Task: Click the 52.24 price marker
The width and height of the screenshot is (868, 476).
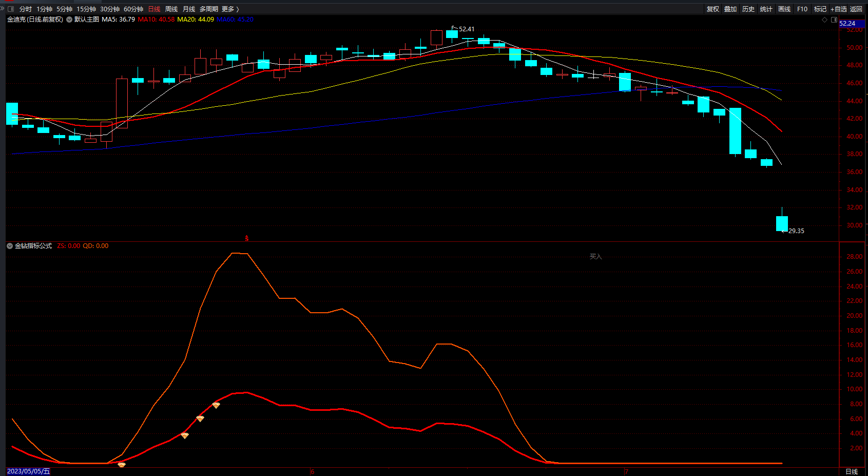Action: (852, 23)
